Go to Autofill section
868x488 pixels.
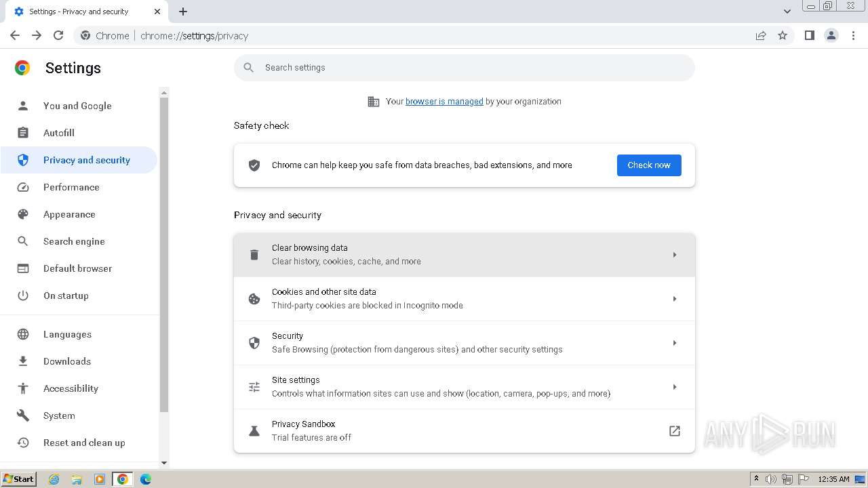pos(79,133)
